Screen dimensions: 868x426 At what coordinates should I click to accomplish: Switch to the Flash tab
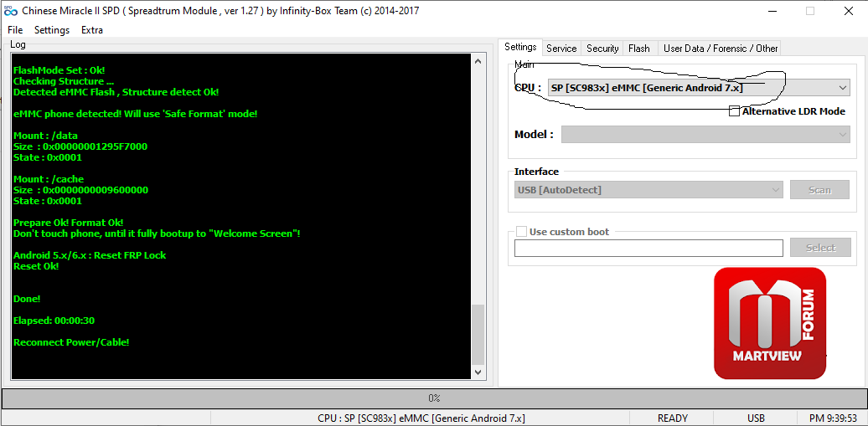coord(639,49)
